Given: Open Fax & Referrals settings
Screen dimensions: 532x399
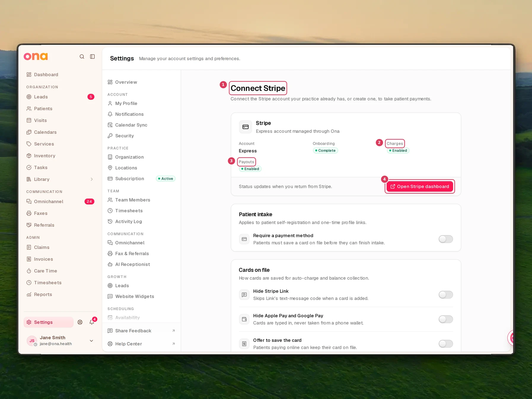Looking at the screenshot, I should coord(141,254).
